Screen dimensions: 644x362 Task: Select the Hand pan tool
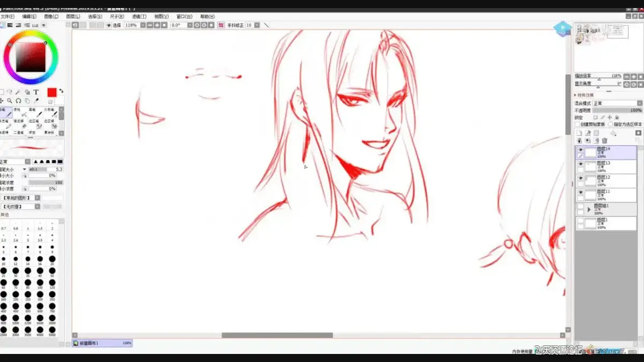(27, 101)
